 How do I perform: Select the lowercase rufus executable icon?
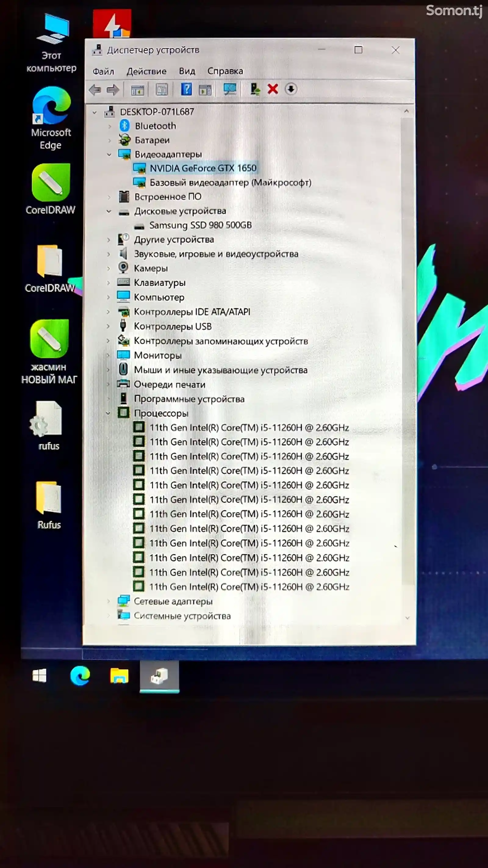tap(48, 425)
